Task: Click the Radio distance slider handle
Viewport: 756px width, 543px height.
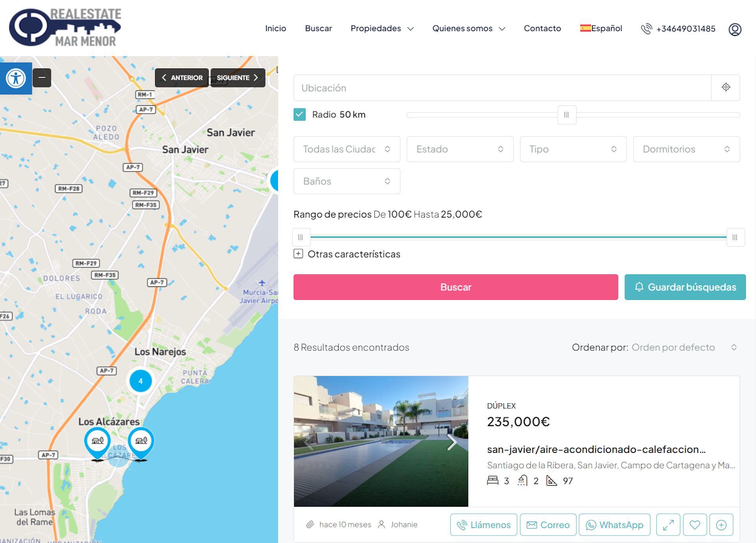Action: [567, 115]
